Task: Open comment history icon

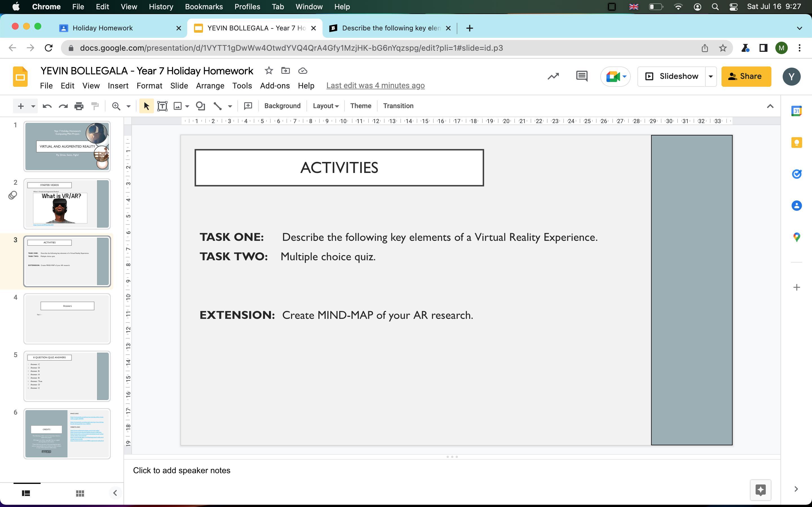Action: tap(581, 76)
